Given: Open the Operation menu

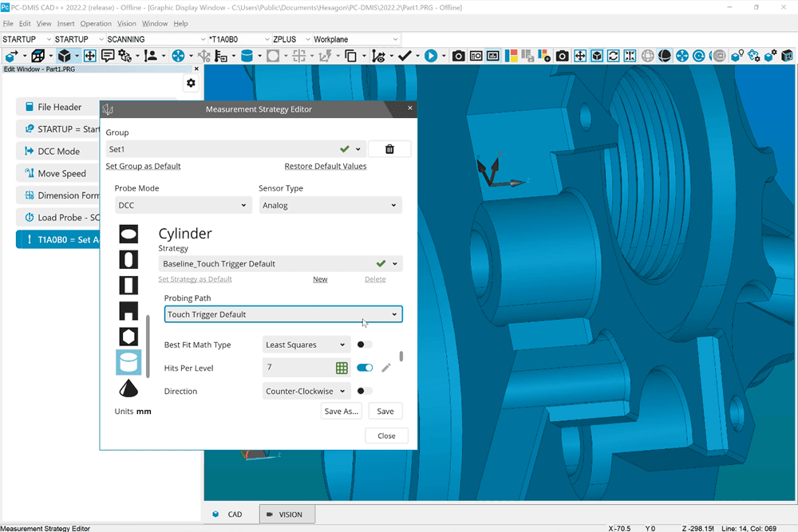Looking at the screenshot, I should click(96, 23).
